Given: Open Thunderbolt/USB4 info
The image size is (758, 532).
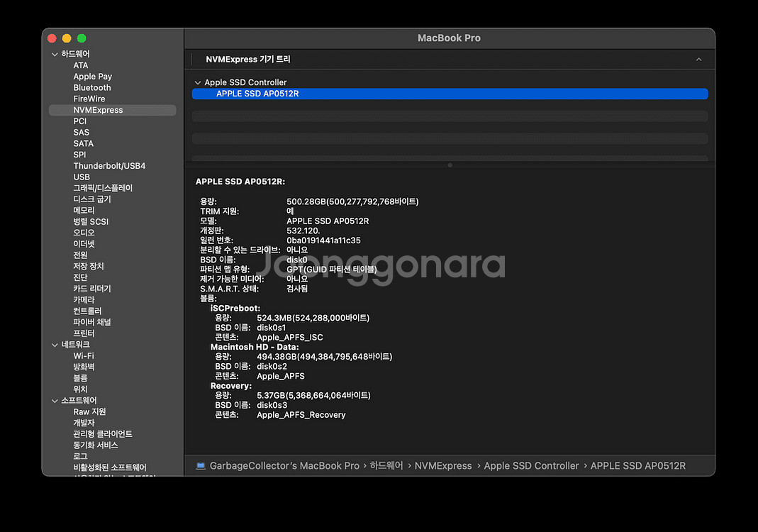Looking at the screenshot, I should point(109,166).
